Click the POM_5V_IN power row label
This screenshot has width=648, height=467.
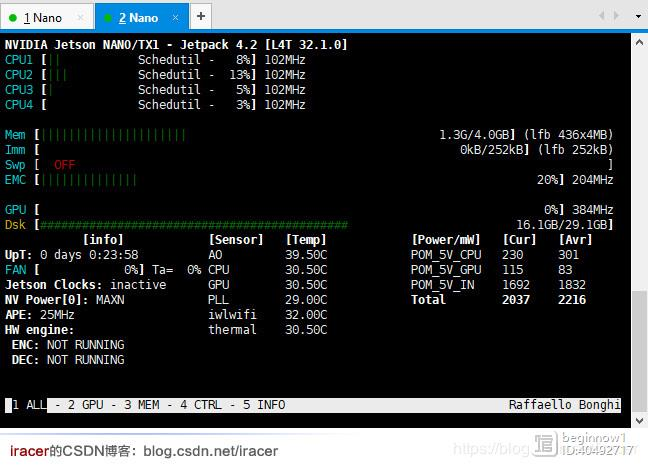[443, 285]
